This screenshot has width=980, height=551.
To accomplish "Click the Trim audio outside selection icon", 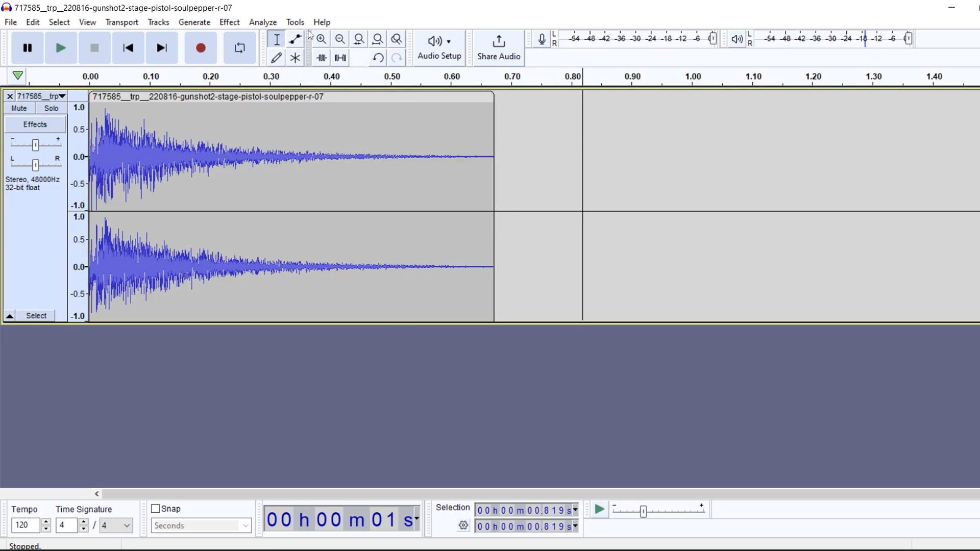I will pyautogui.click(x=321, y=57).
